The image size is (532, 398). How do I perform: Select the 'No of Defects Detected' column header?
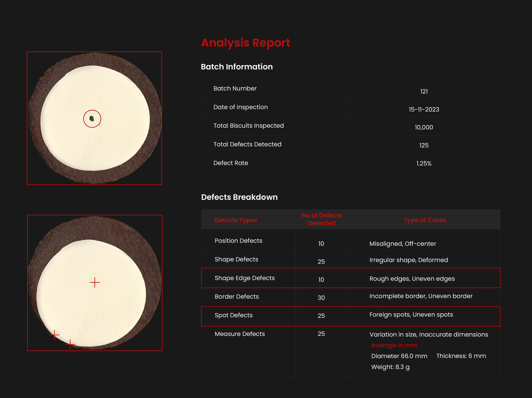[x=322, y=219]
